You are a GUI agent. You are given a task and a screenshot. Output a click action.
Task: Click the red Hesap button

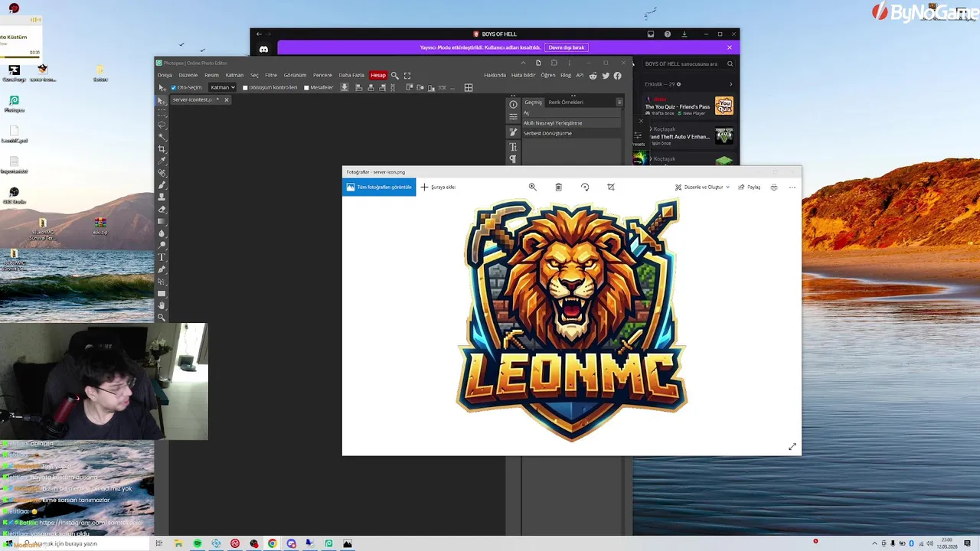pyautogui.click(x=378, y=75)
